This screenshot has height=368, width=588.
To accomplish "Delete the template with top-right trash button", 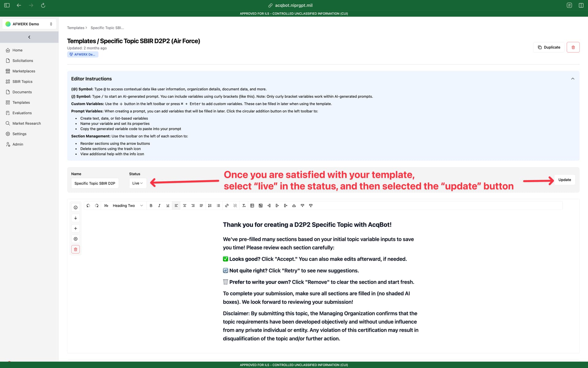I will click(573, 47).
